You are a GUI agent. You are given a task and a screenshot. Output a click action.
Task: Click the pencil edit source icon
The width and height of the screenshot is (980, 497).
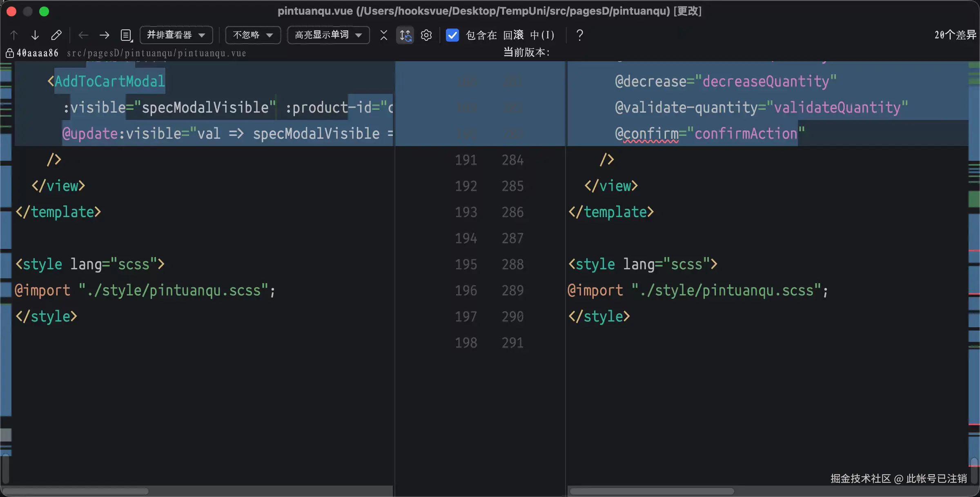click(56, 35)
